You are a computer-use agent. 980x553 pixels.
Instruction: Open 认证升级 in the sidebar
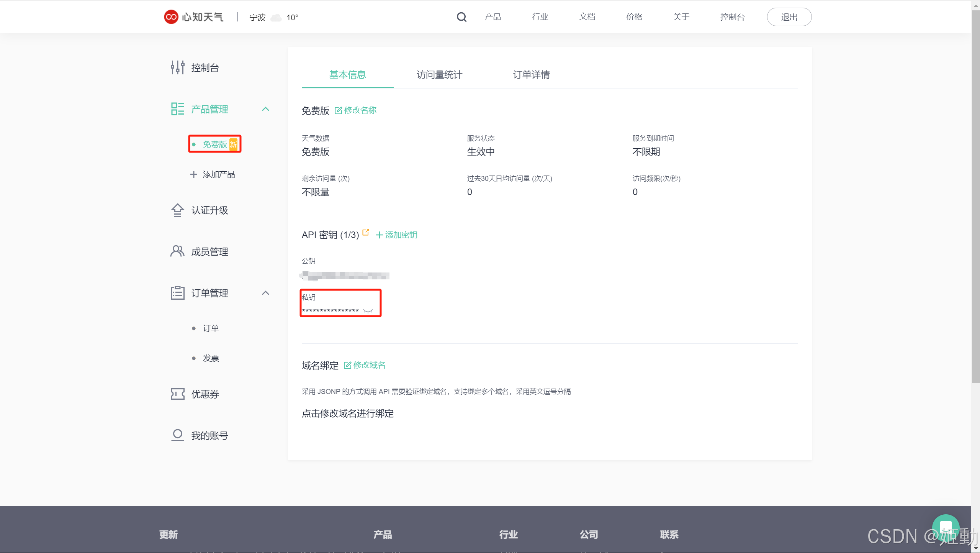point(209,210)
